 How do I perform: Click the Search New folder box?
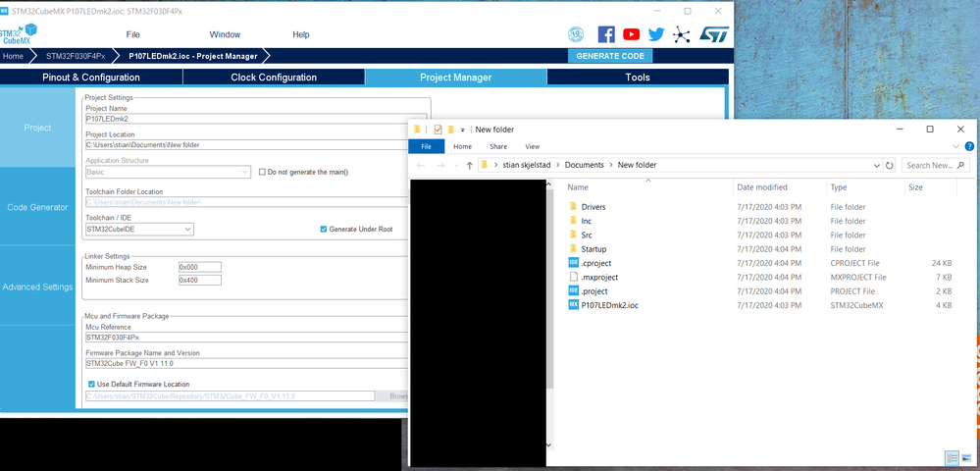click(935, 165)
